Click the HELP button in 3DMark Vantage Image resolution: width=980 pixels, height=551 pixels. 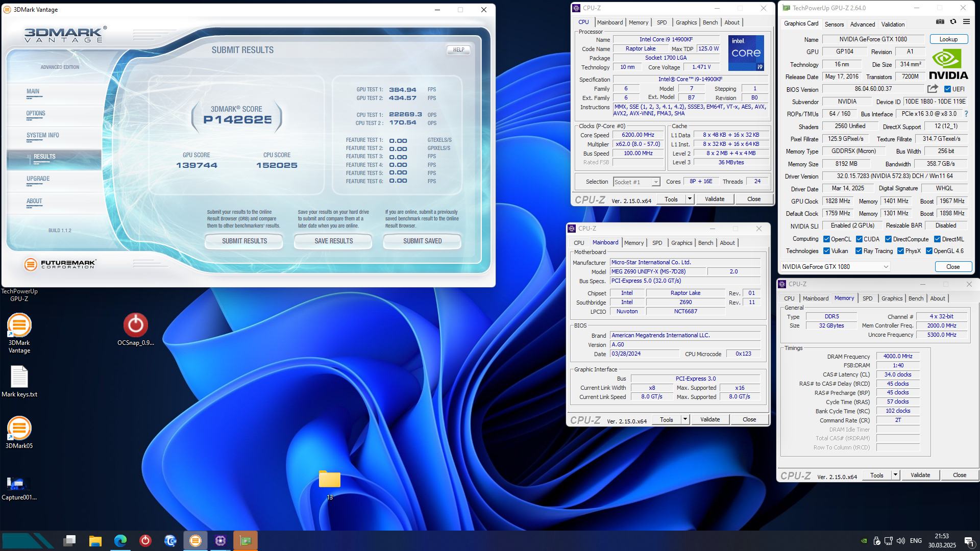click(458, 49)
